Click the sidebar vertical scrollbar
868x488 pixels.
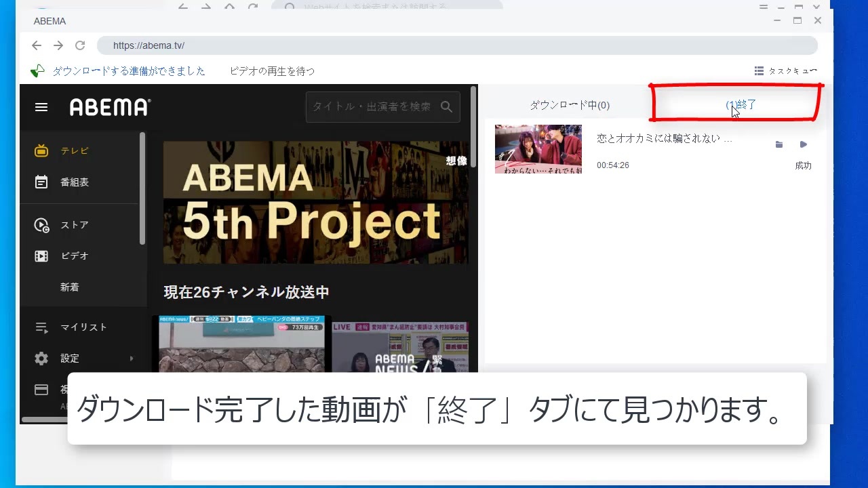coord(142,188)
